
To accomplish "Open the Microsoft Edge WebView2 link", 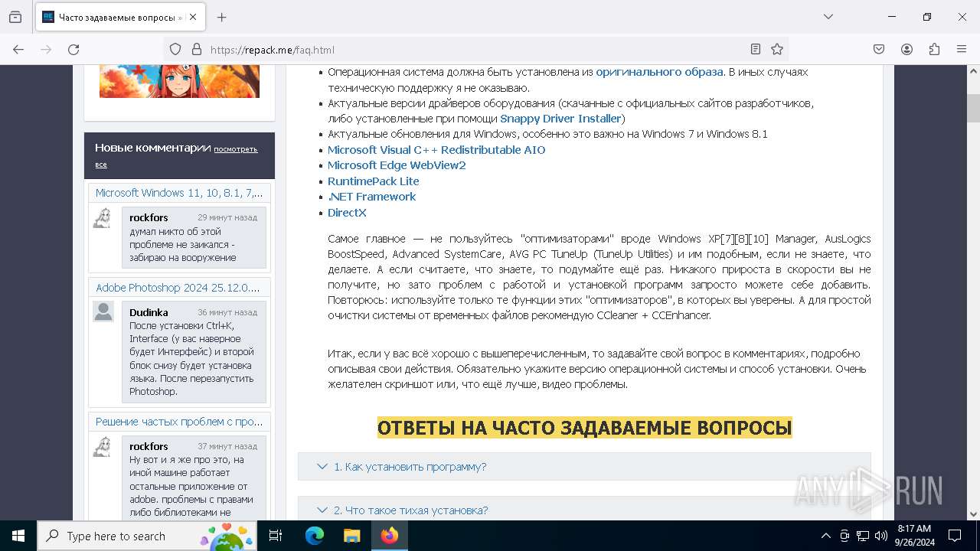I will [x=397, y=165].
